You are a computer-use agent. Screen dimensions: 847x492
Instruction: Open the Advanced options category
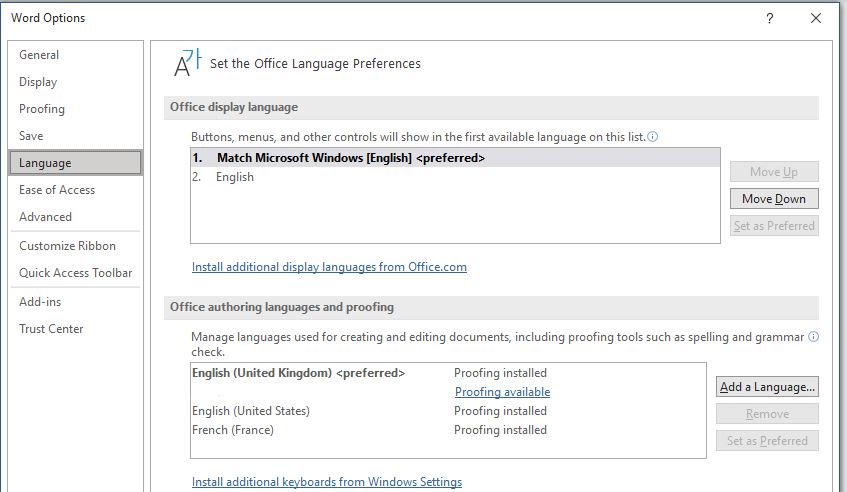tap(76, 217)
